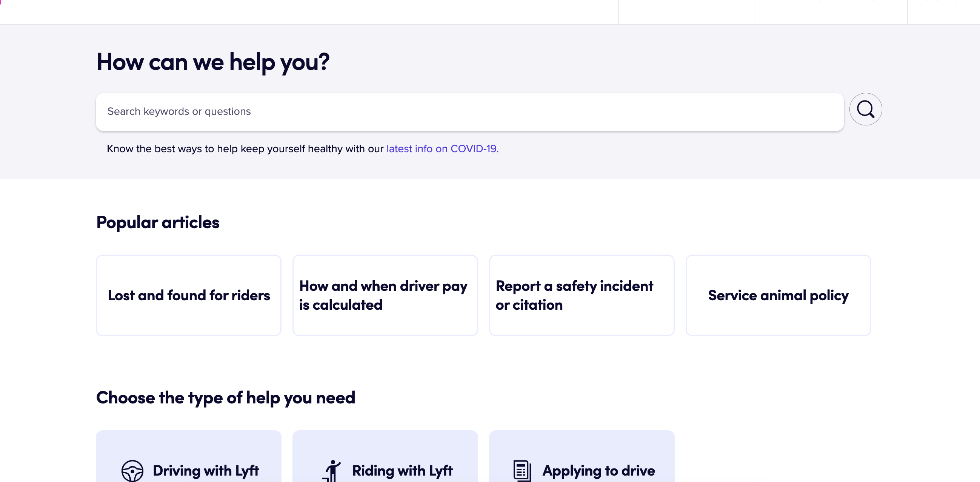This screenshot has width=980, height=482.
Task: Open 'Report a safety incident or citation' article
Action: click(x=582, y=295)
